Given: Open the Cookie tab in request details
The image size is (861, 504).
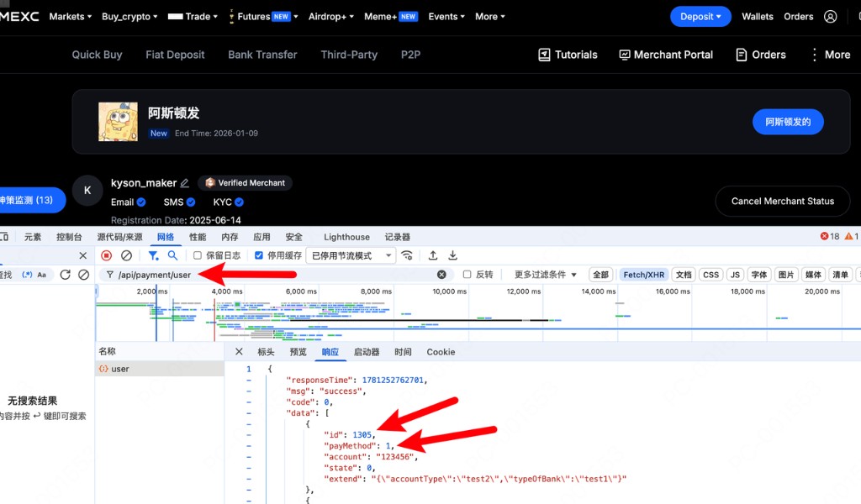Looking at the screenshot, I should point(441,352).
